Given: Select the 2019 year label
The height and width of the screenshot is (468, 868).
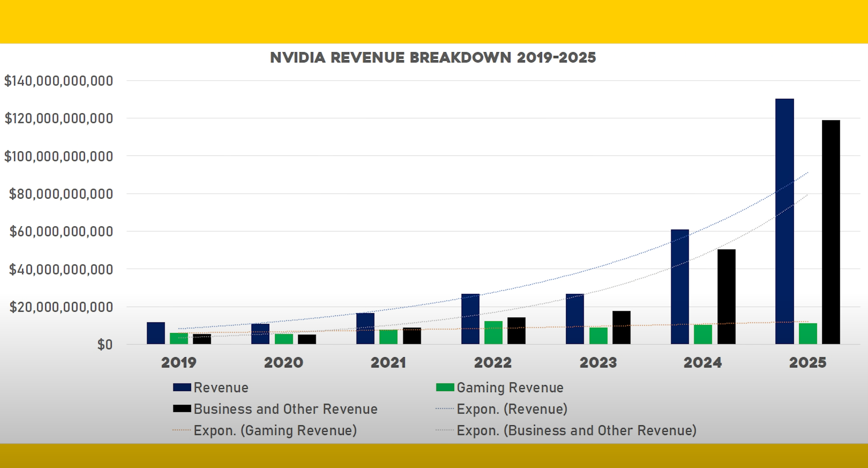Looking at the screenshot, I should (178, 362).
